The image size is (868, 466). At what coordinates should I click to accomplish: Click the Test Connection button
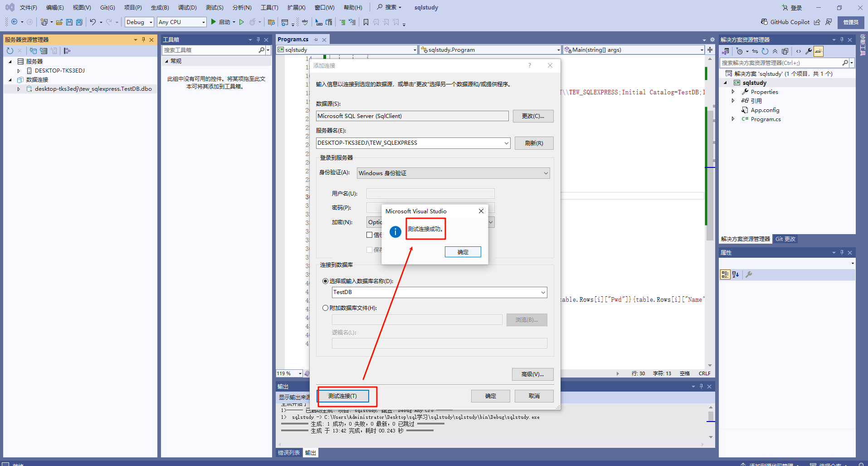(x=342, y=396)
